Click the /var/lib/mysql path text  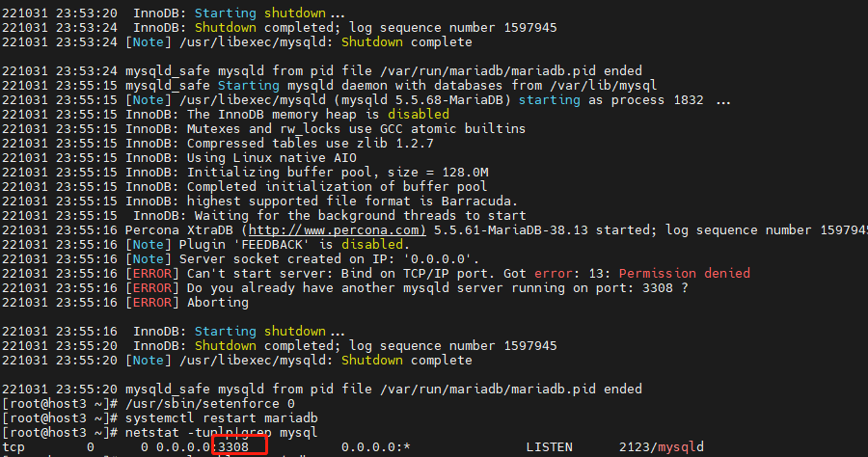pos(604,86)
